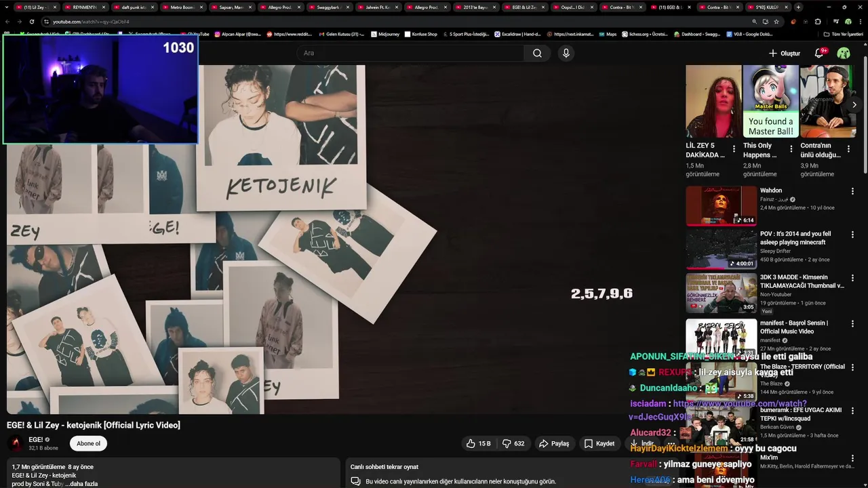The image size is (868, 488).
Task: Open the Sleepy Drifter channel link
Action: pyautogui.click(x=775, y=251)
